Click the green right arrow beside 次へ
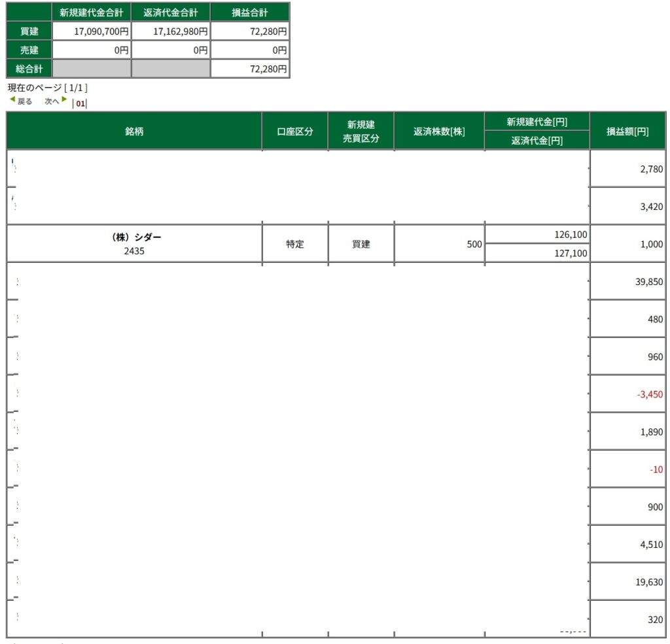This screenshot has height=644, width=670. point(64,100)
